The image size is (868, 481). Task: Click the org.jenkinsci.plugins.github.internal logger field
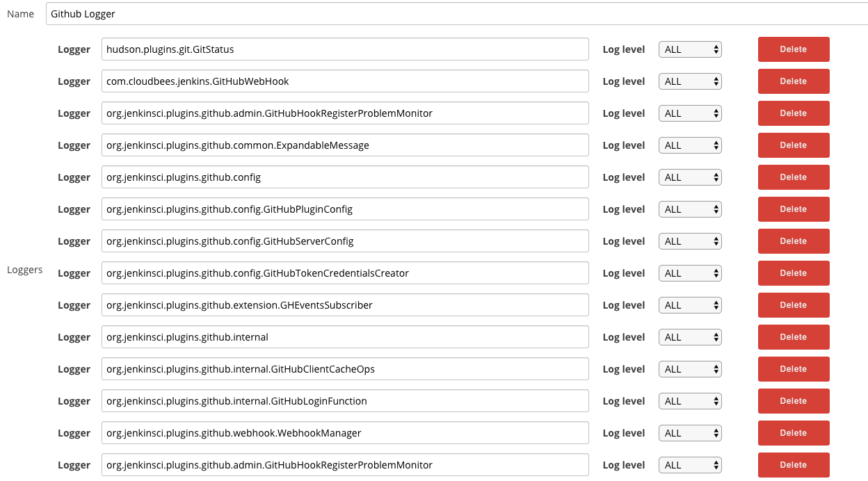click(345, 336)
